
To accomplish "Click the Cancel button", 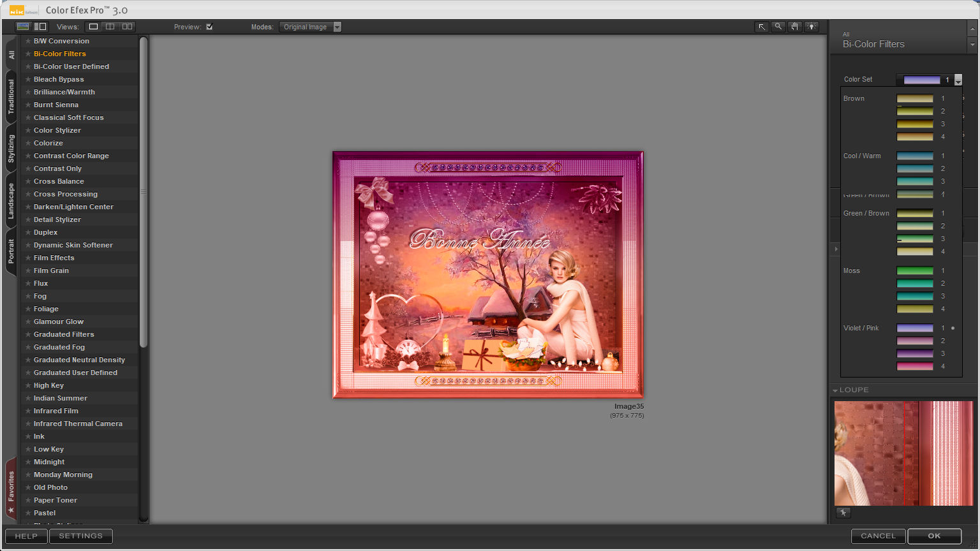I will point(878,536).
